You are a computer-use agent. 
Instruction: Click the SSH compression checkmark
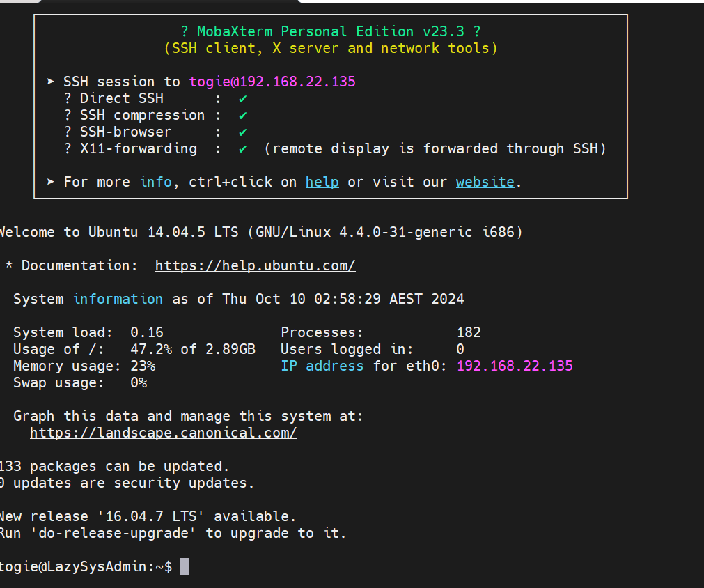[x=243, y=116]
